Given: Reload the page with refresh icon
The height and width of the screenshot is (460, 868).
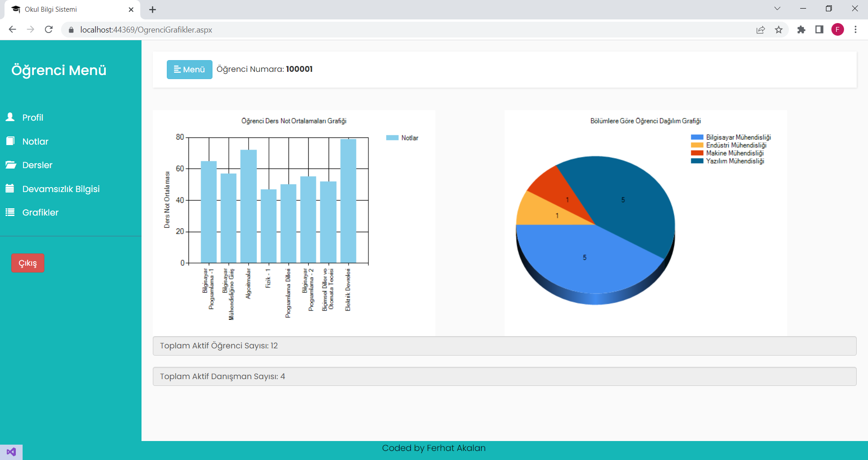Looking at the screenshot, I should pos(48,29).
